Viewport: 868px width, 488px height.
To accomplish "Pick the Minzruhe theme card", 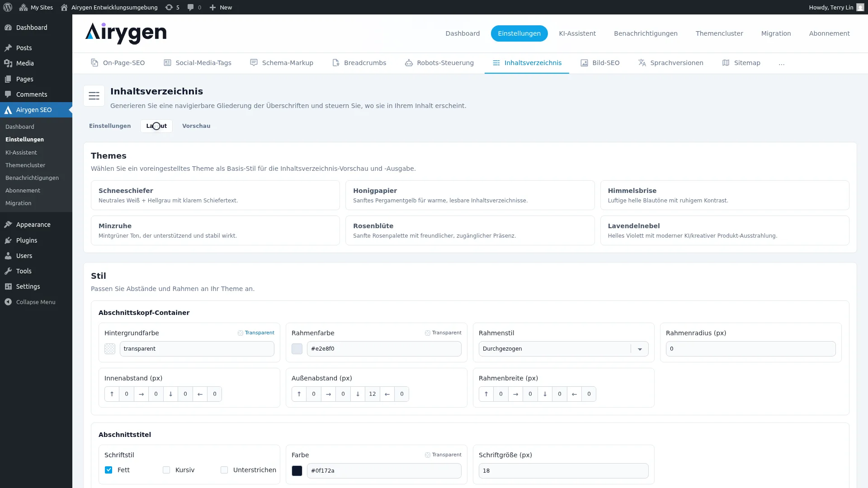I will (x=215, y=230).
